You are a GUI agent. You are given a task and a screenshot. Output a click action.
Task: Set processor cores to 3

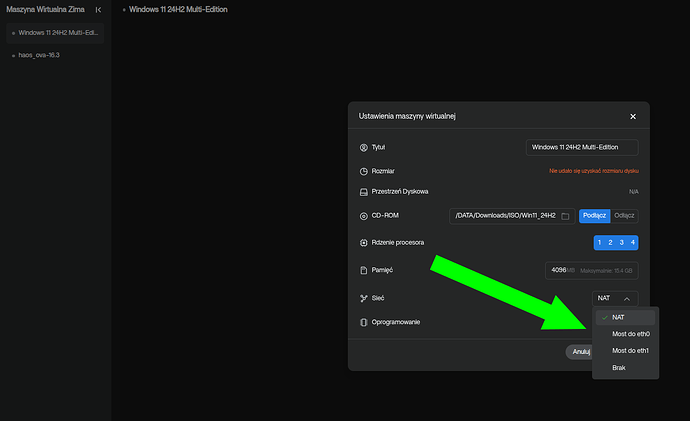click(621, 243)
